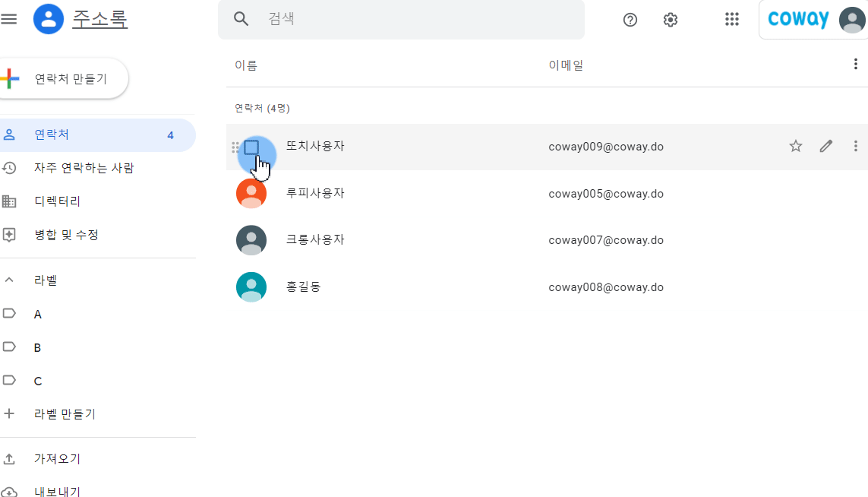This screenshot has height=497, width=868.
Task: Open contact 루피사용자
Action: coord(315,193)
